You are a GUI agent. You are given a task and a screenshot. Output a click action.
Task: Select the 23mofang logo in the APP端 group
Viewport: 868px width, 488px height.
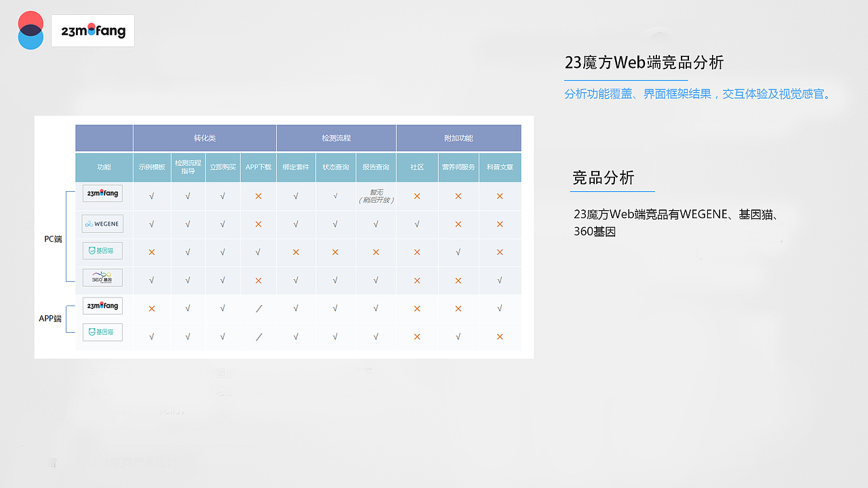pos(102,306)
